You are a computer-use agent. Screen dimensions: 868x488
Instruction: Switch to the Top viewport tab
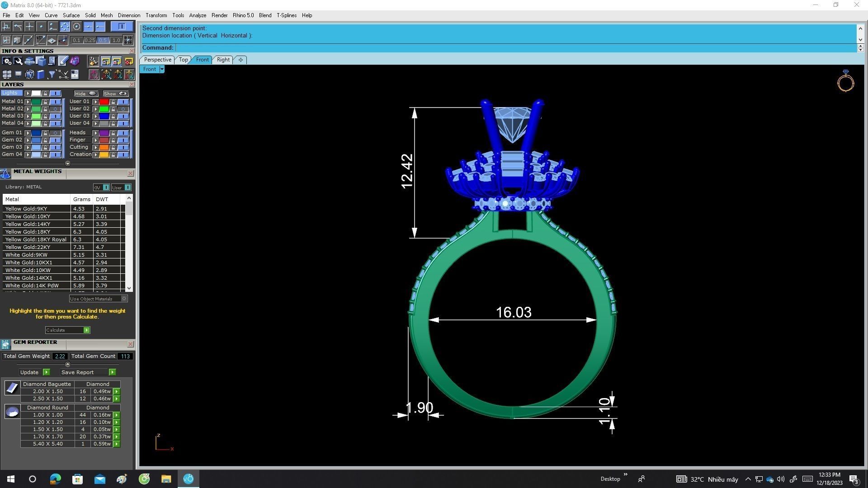point(183,60)
